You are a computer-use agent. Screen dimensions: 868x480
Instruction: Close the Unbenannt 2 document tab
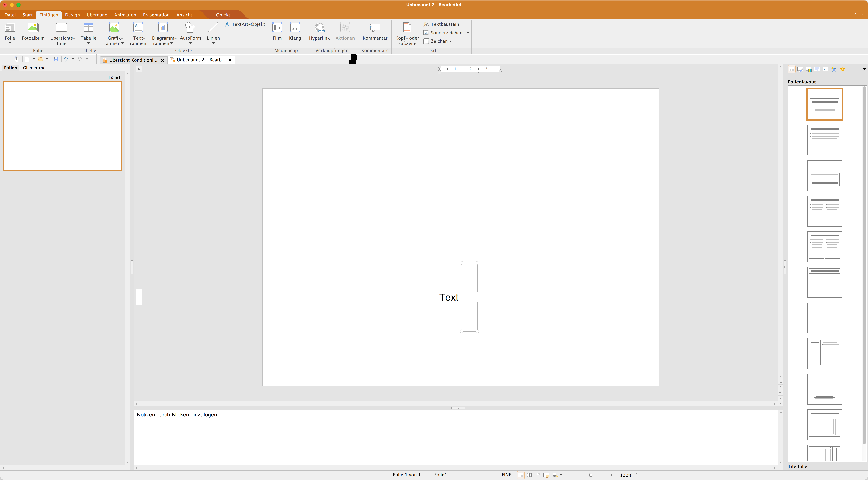coord(230,60)
